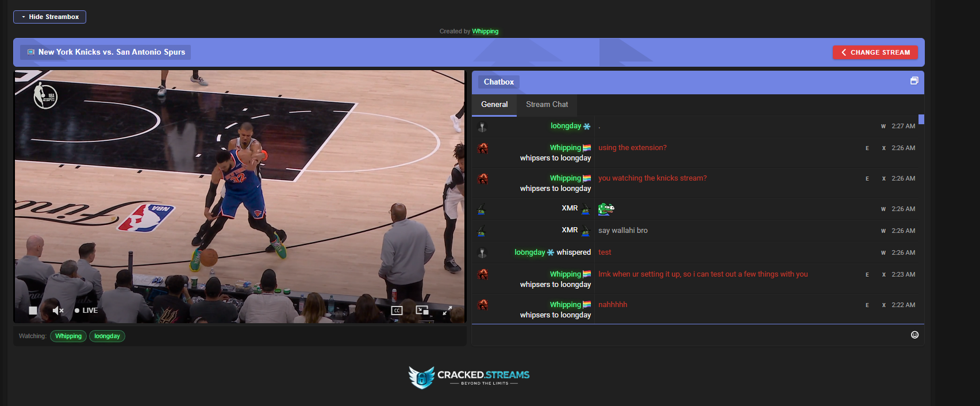Screen dimensions: 980x406
Task: Collapse the streambox with Hide Streambox
Action: click(50, 17)
